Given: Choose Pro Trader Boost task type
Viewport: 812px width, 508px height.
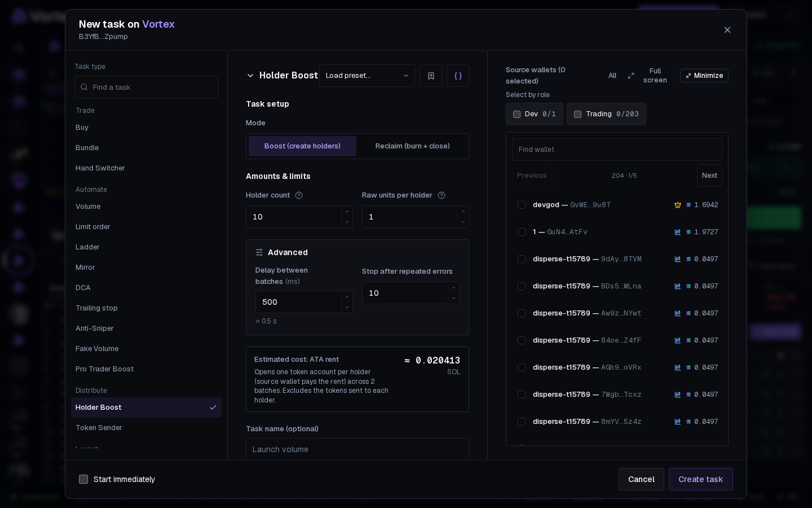Looking at the screenshot, I should pyautogui.click(x=146, y=369).
